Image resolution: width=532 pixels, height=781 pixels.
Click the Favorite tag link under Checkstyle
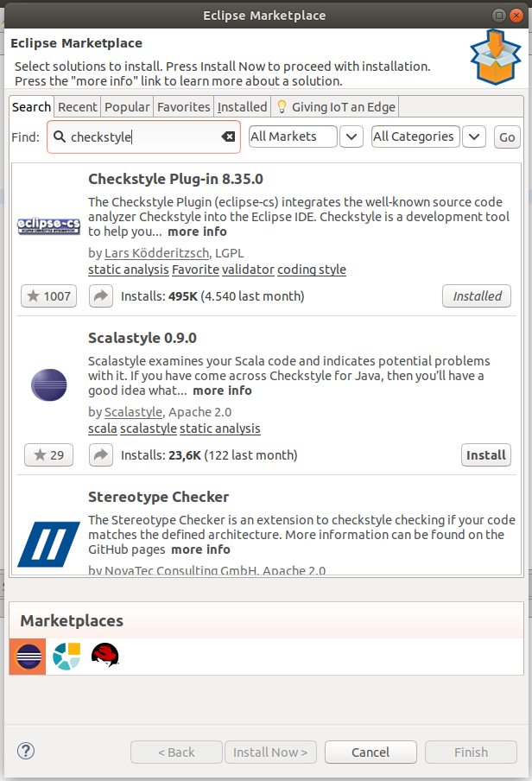pos(195,270)
